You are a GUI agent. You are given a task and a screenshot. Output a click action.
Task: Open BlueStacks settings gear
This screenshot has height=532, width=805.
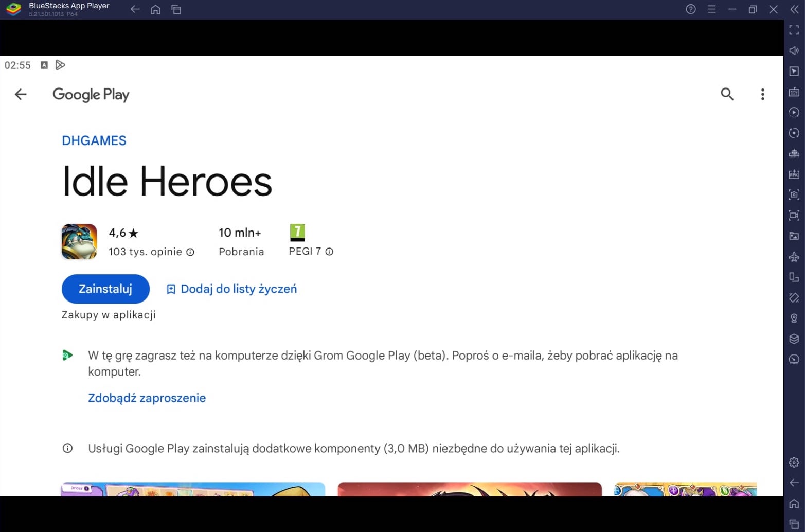tap(794, 462)
